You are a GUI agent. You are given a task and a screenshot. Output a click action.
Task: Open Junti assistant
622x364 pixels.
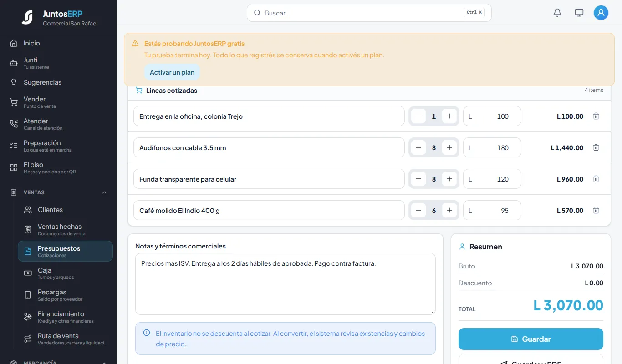(x=58, y=63)
